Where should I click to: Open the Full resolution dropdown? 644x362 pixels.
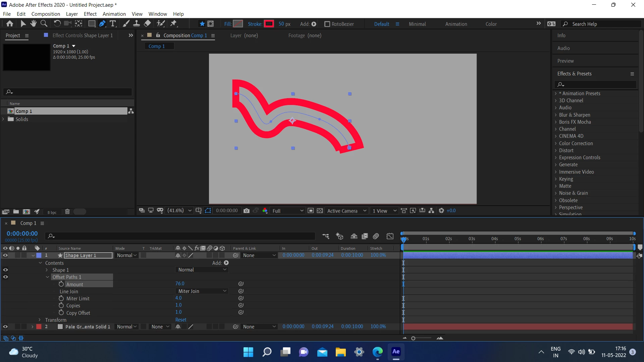pyautogui.click(x=287, y=211)
